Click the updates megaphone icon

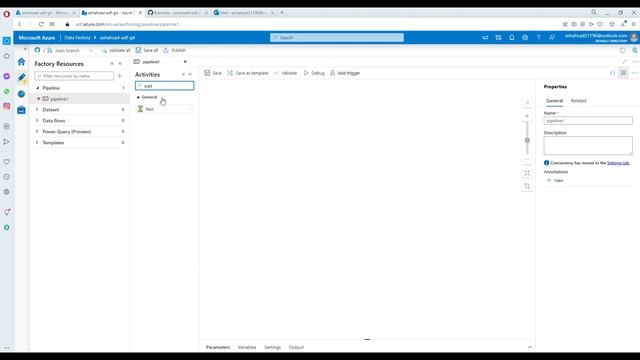click(485, 38)
